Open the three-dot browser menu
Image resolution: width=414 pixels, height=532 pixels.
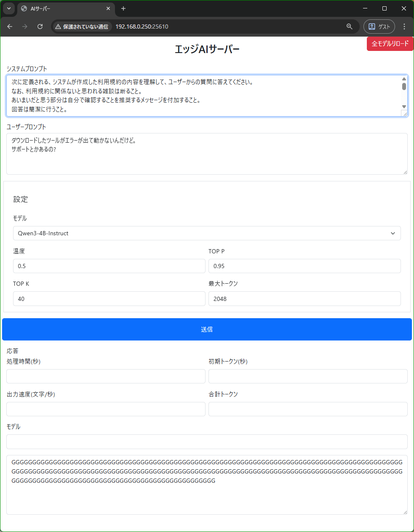coord(404,26)
